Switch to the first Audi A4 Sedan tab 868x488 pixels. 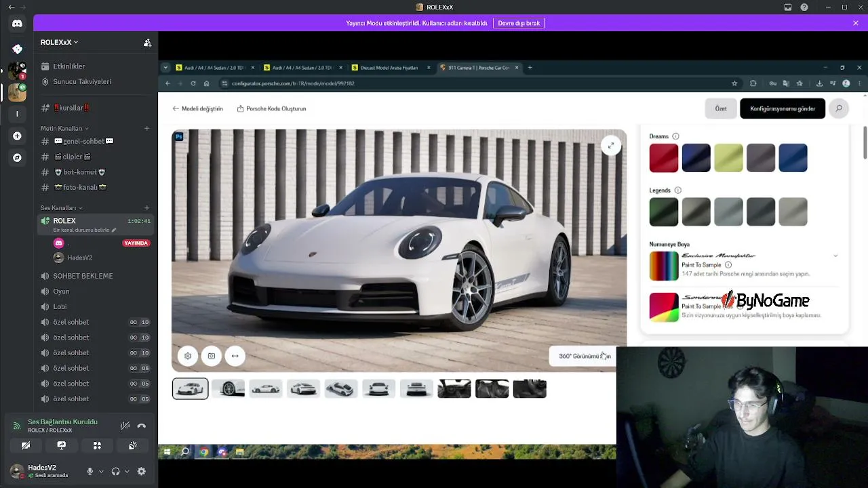point(215,68)
